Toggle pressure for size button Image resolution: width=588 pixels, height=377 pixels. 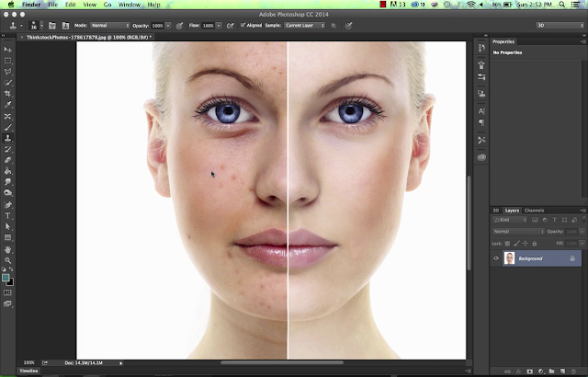coord(348,26)
